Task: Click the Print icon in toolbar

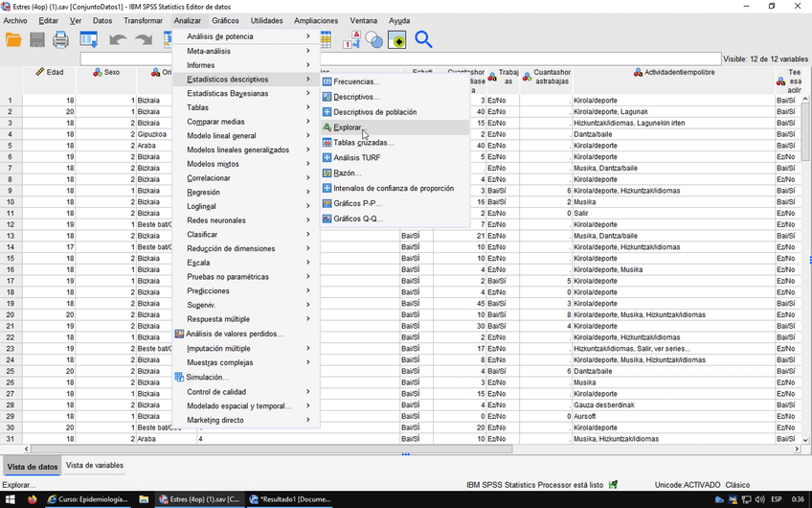Action: [61, 39]
